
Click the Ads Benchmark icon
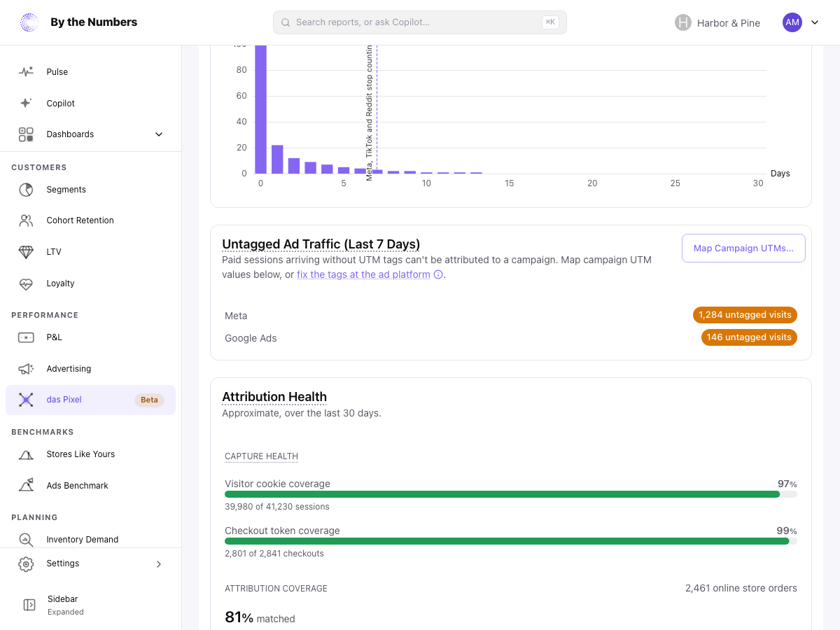[x=26, y=485]
